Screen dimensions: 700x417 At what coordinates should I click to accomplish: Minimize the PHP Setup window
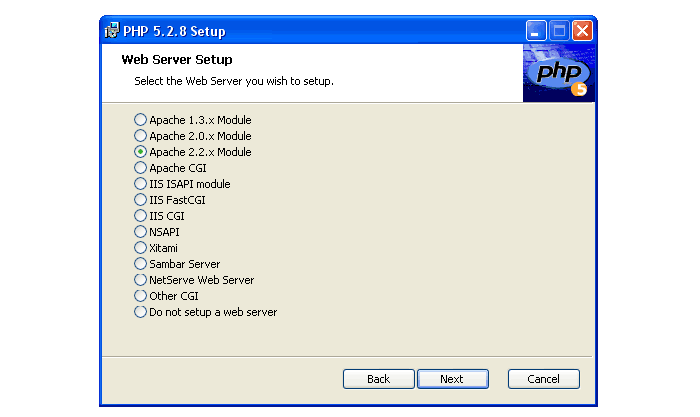[x=537, y=31]
